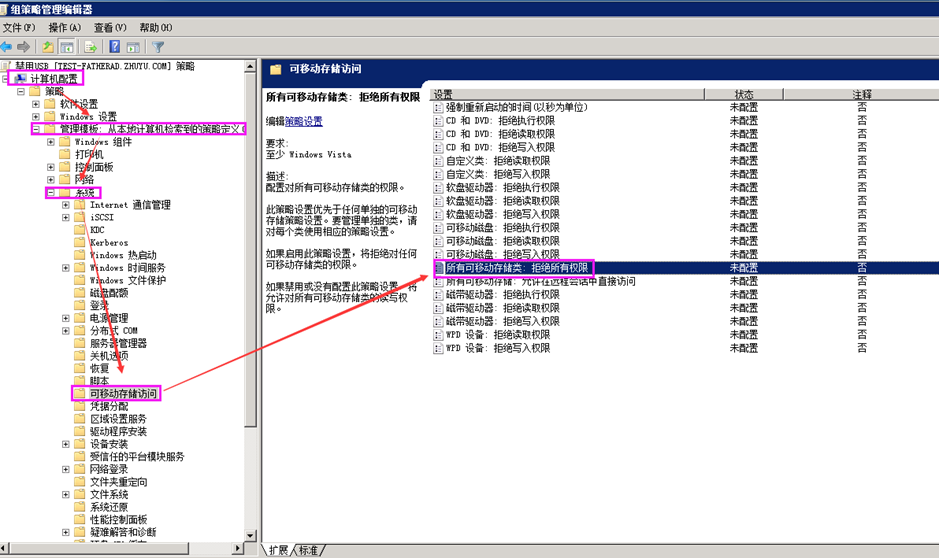Expand the 文件系统 node

click(66, 495)
